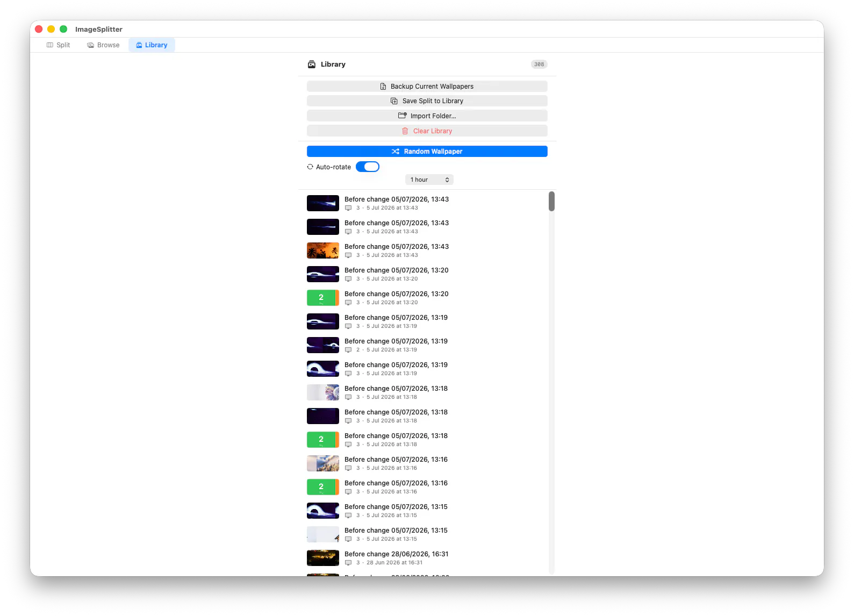Viewport: 854px width, 616px height.
Task: Click the Library heading text
Action: 333,65
